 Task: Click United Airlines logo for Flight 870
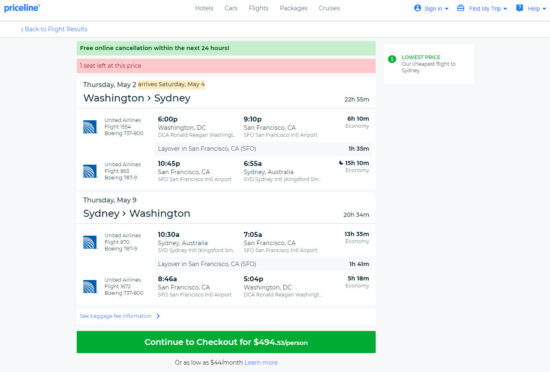coord(90,242)
